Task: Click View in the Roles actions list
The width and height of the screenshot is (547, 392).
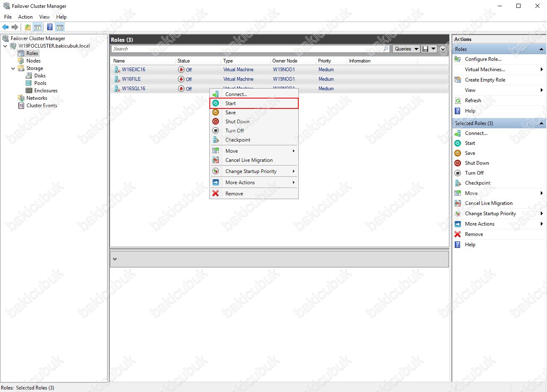Action: pyautogui.click(x=470, y=90)
